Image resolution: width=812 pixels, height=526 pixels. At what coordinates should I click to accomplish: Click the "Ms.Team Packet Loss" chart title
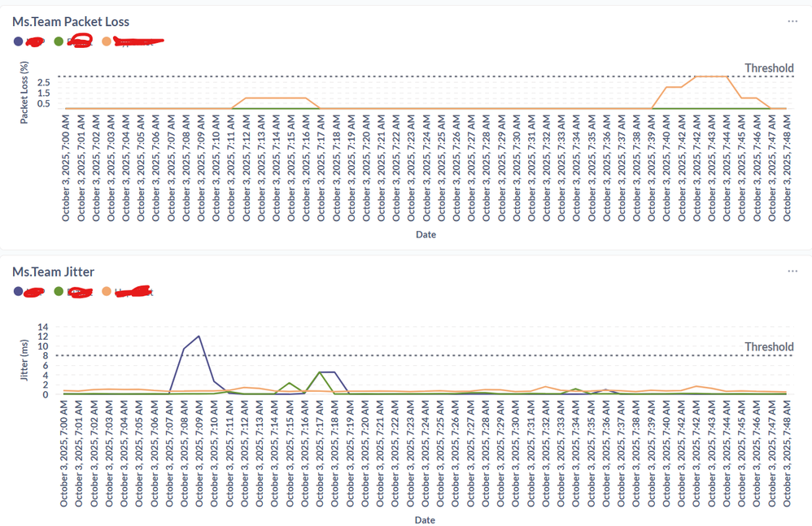coord(71,22)
